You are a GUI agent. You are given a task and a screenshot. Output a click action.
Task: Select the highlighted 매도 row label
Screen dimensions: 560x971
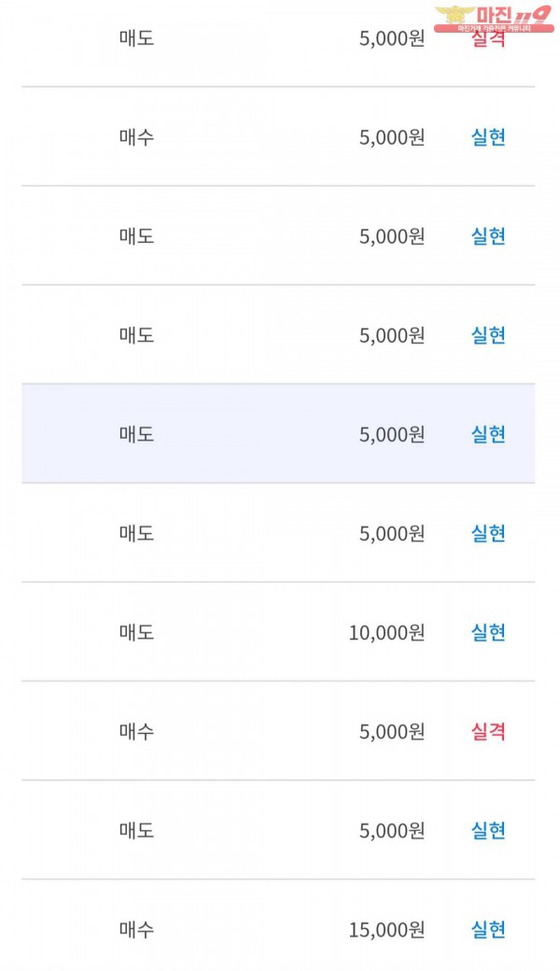136,434
